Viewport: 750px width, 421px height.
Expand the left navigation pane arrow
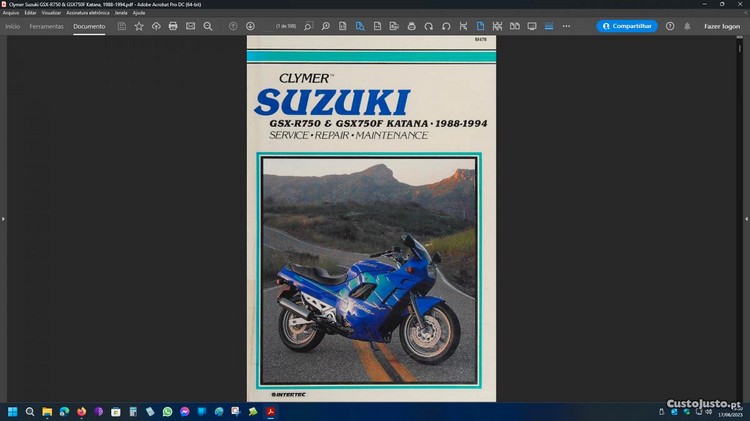pos(3,218)
